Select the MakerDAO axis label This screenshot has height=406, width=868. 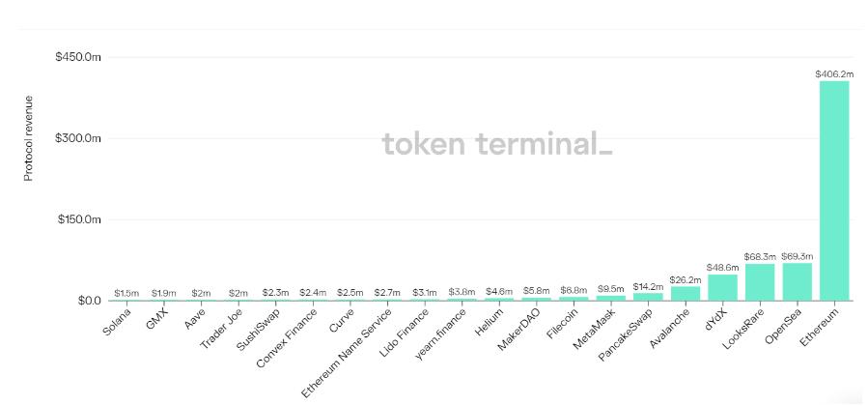pos(520,329)
